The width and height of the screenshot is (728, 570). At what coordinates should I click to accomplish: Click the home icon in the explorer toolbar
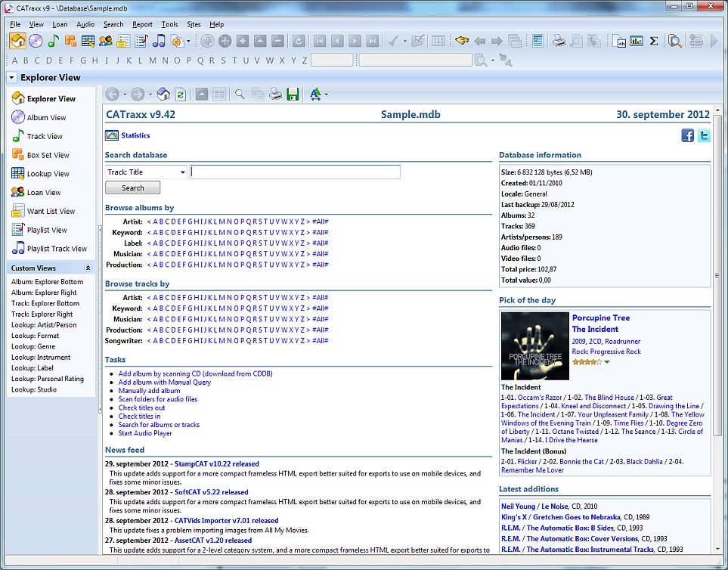[163, 94]
